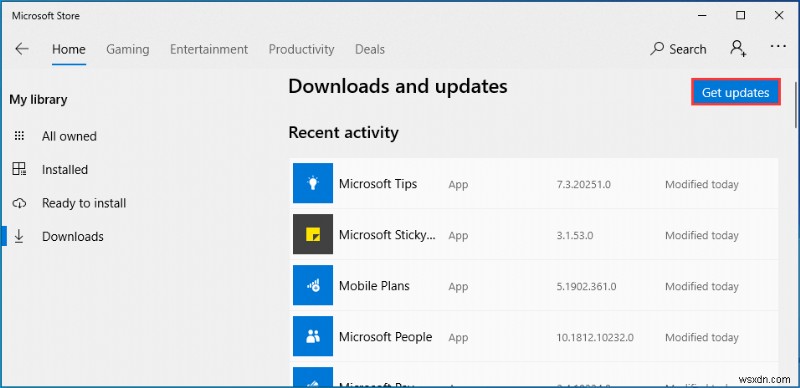Click version 10.1812.10232.0 text
Screen dimensions: 800x388
[595, 337]
